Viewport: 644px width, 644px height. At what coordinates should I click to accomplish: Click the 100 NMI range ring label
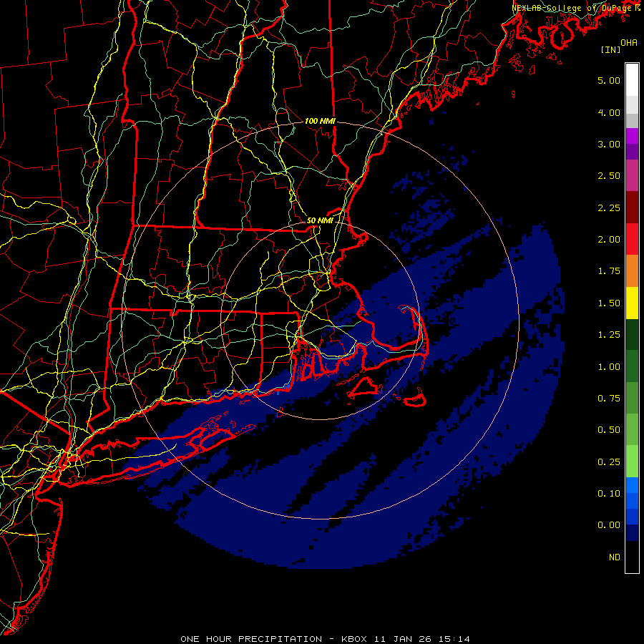point(320,121)
